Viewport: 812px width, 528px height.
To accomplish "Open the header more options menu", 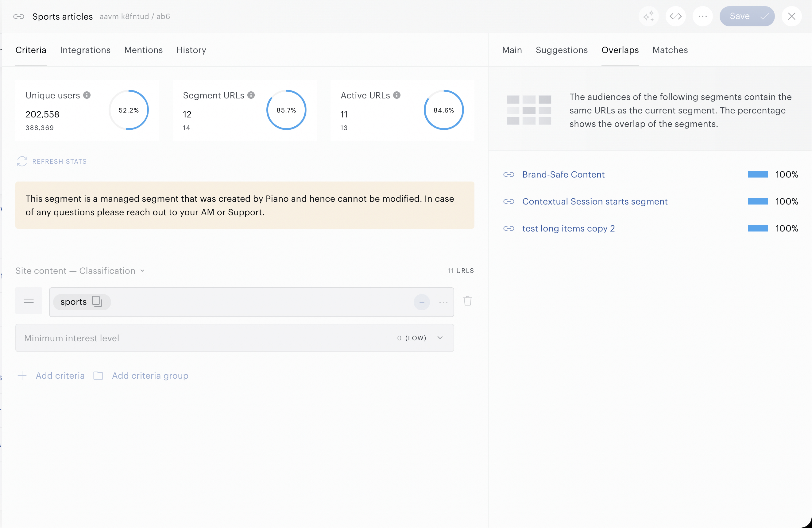I will click(702, 16).
